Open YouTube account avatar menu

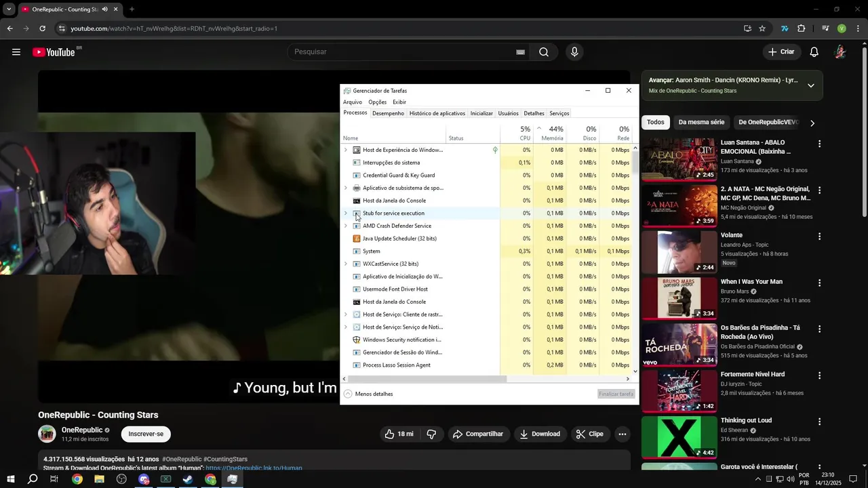[x=840, y=52]
